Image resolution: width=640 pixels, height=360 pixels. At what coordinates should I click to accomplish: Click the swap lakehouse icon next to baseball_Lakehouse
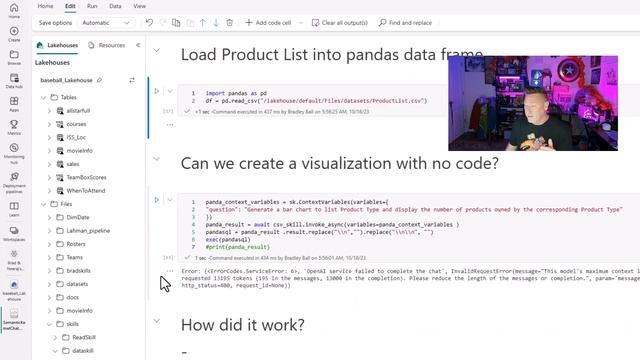point(132,80)
